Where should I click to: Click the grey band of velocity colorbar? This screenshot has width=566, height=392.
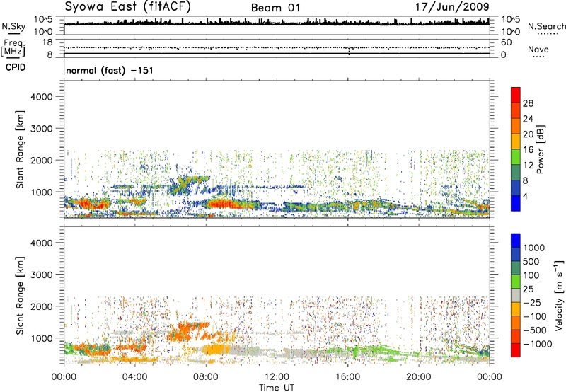pyautogui.click(x=516, y=296)
